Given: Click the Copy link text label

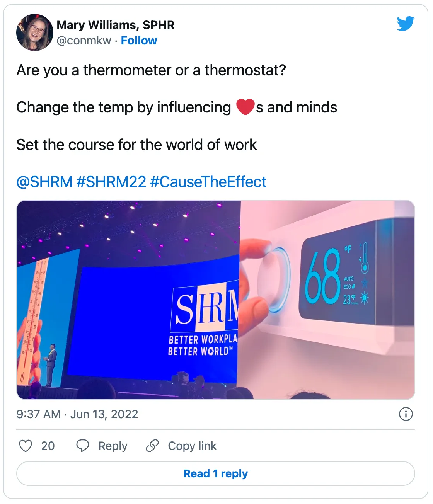Looking at the screenshot, I should coord(192,446).
